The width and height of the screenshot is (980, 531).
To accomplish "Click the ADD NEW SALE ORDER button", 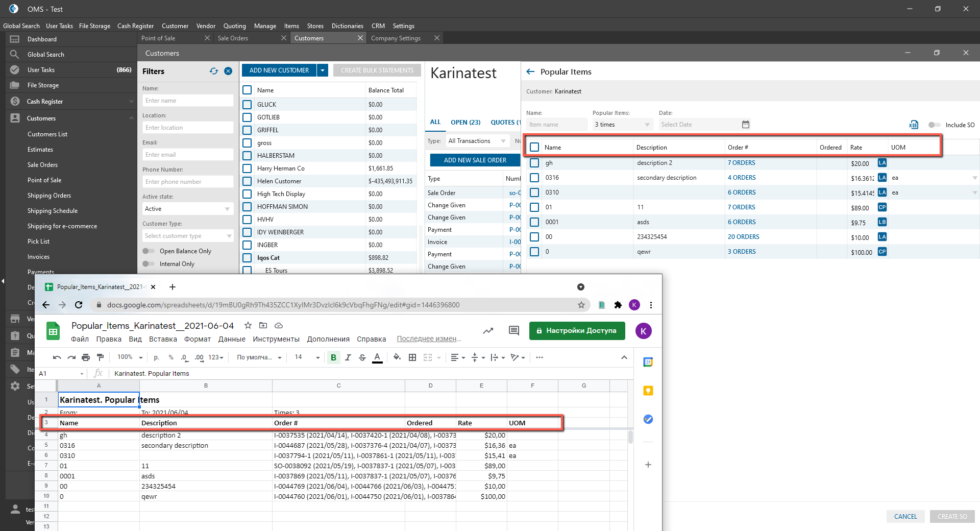I will [475, 160].
